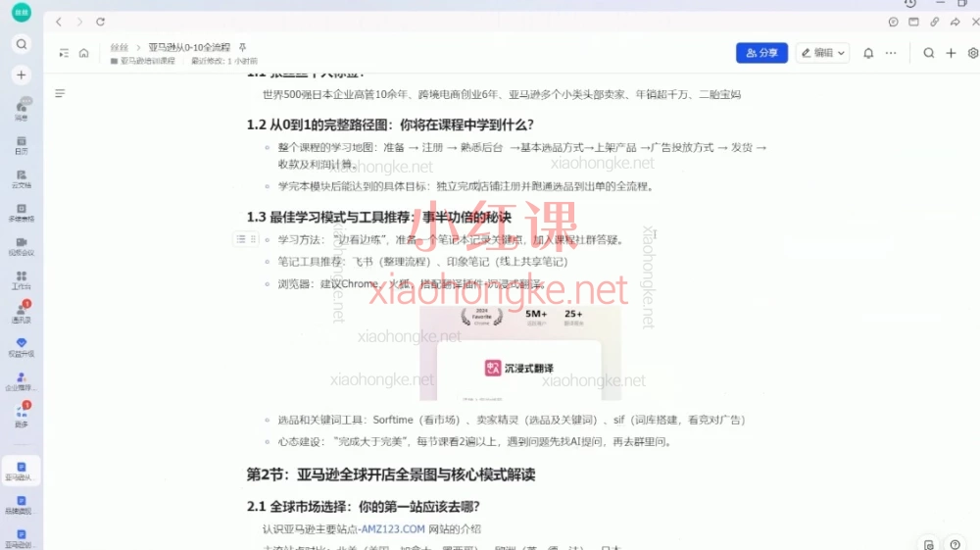Click the bottom-right document icon beside help
The image size is (980, 550).
[x=929, y=544]
